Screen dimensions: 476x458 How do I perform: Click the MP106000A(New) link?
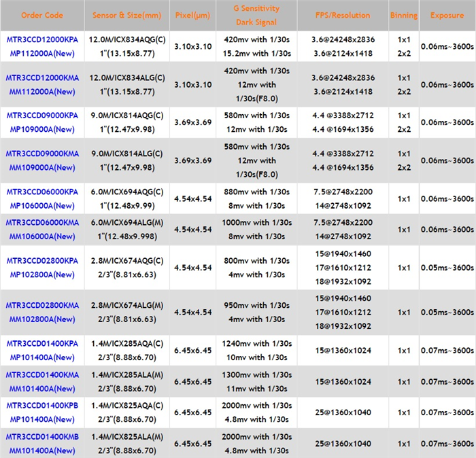point(42,206)
